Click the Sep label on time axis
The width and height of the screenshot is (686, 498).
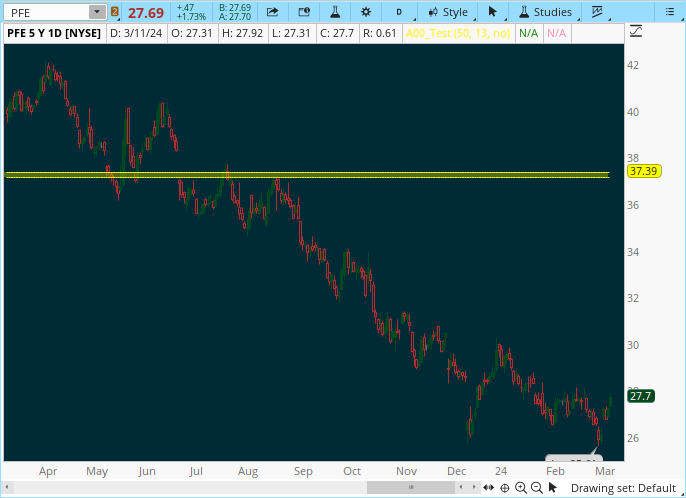tap(303, 471)
